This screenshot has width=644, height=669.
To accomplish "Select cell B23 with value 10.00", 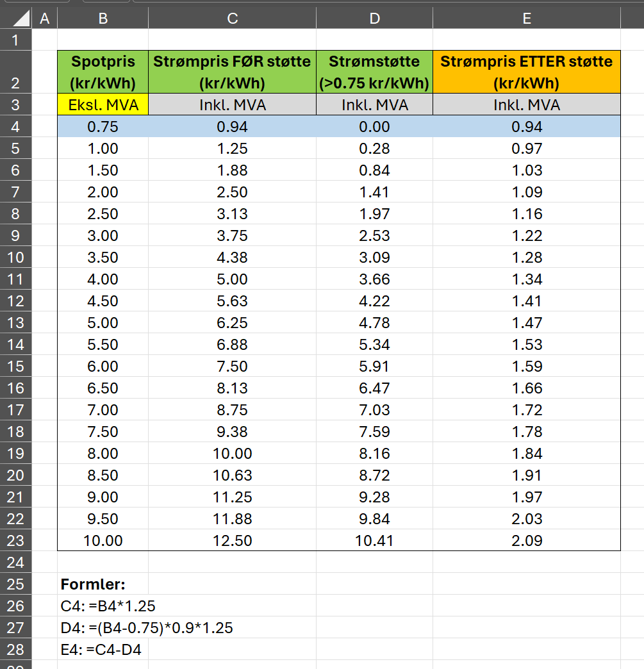I will pos(103,540).
